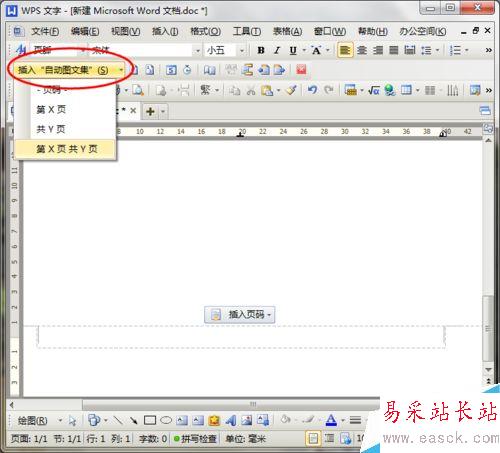Image resolution: width=500 pixels, height=453 pixels.
Task: Open the font size 小五 dropdown
Action: (x=242, y=50)
